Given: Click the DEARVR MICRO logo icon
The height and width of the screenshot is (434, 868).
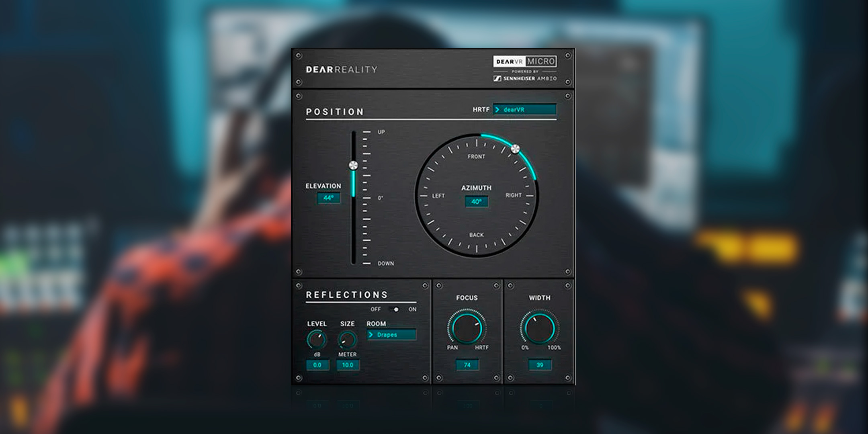Looking at the screenshot, I should 524,61.
